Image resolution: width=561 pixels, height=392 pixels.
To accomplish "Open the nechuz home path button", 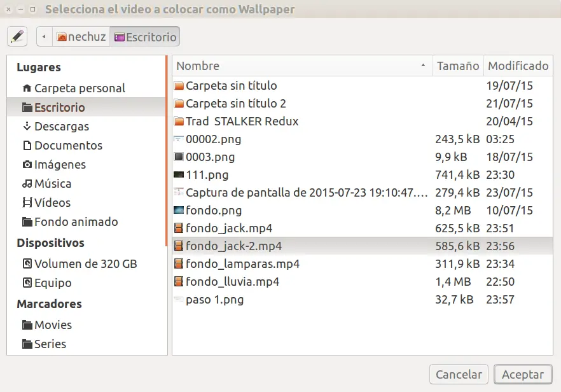I will coord(81,36).
